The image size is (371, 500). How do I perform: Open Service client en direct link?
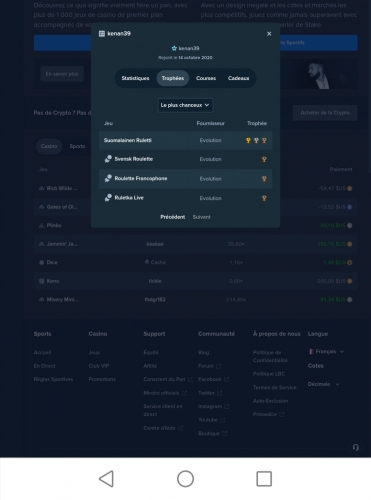[x=163, y=410]
